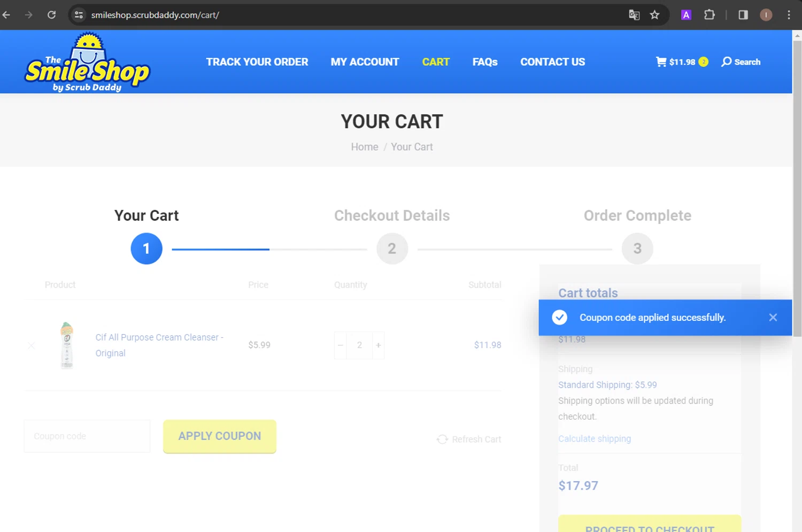Click step 2 Checkout Details circle
The image size is (802, 532).
392,249
